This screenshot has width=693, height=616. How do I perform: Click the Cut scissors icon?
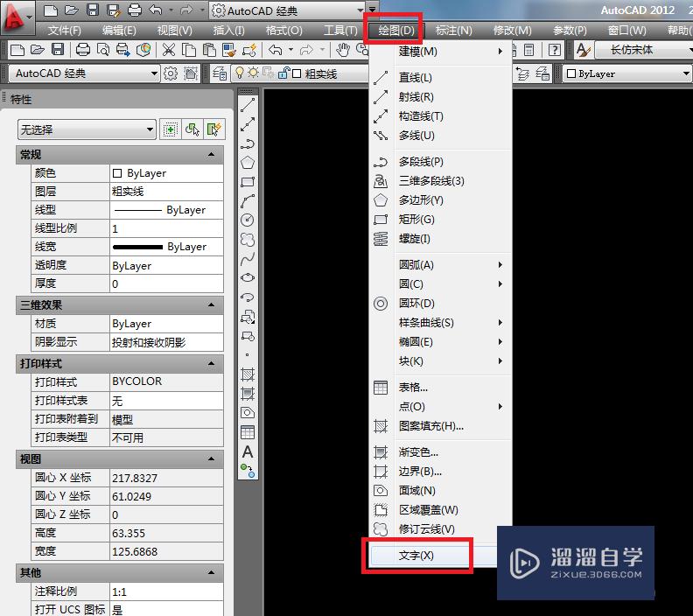click(168, 50)
